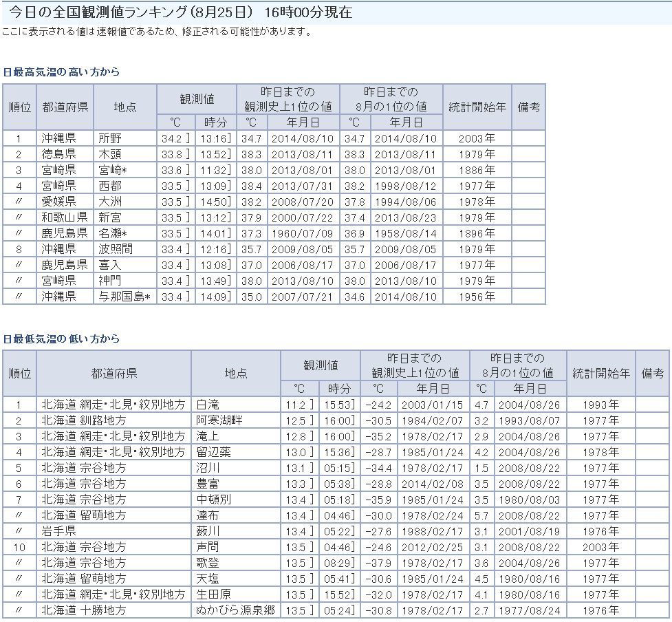Click the 白滝 station name
This screenshot has width=672, height=622.
click(x=208, y=405)
